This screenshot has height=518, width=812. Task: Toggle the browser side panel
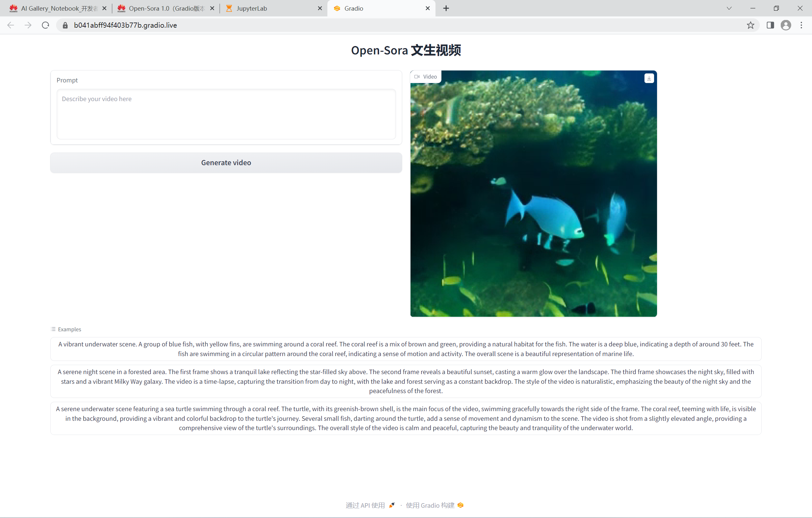click(770, 25)
